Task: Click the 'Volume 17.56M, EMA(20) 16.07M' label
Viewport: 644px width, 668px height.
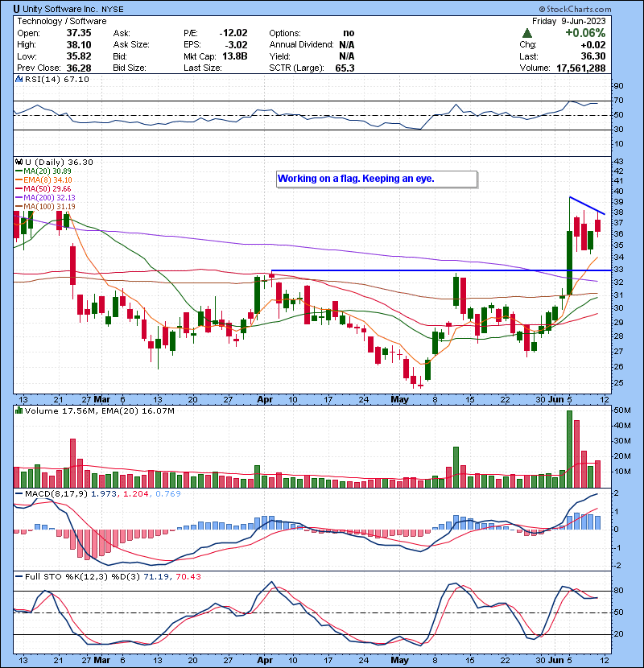Action: pyautogui.click(x=99, y=410)
